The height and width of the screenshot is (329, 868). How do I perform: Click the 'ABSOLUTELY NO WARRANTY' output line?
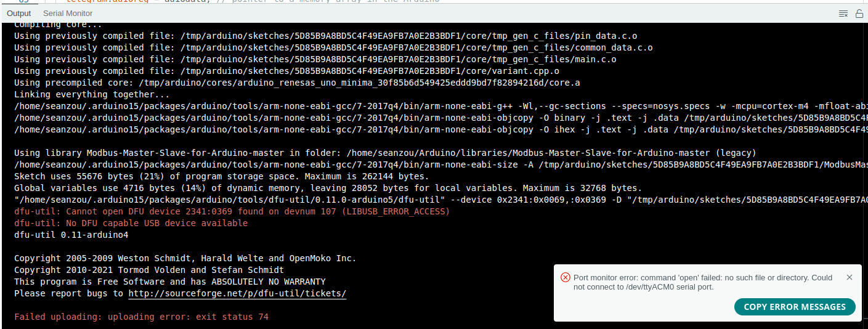(x=169, y=282)
